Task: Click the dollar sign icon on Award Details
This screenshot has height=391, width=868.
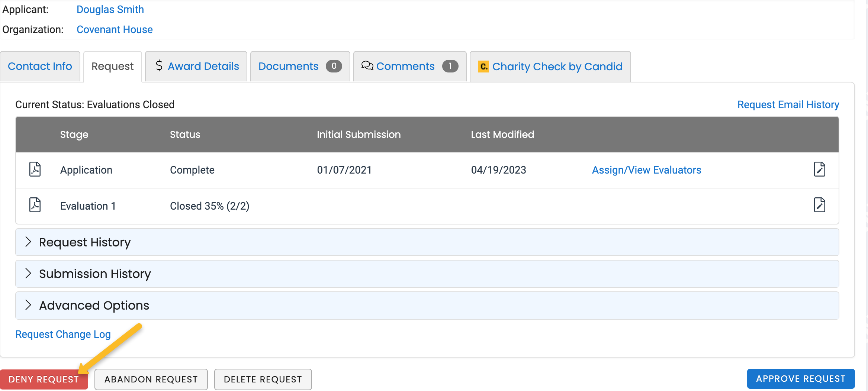Action: [159, 66]
